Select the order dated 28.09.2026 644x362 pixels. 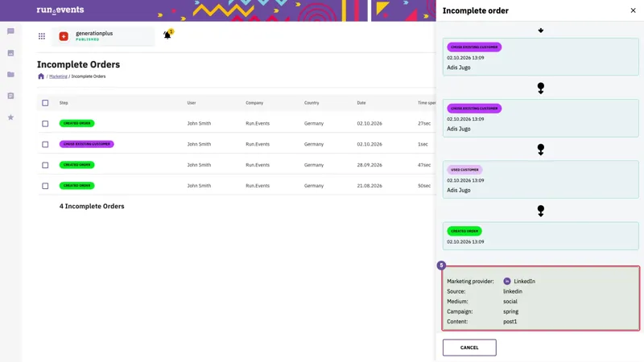point(45,165)
